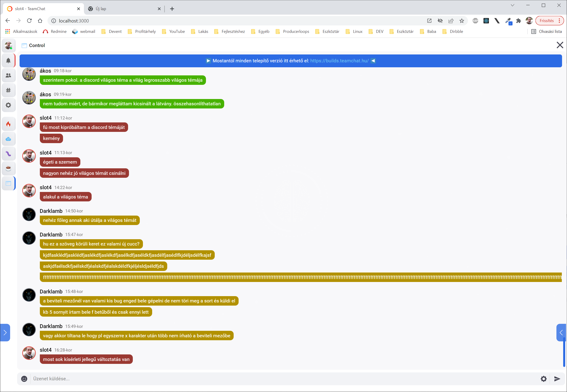The image size is (567, 392).
Task: Open the emoji picker smiley icon
Action: tap(24, 379)
